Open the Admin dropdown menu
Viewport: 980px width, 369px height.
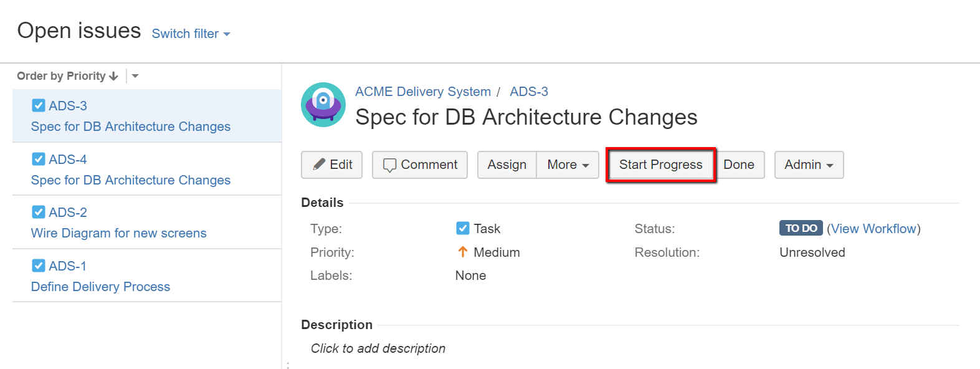click(x=809, y=165)
